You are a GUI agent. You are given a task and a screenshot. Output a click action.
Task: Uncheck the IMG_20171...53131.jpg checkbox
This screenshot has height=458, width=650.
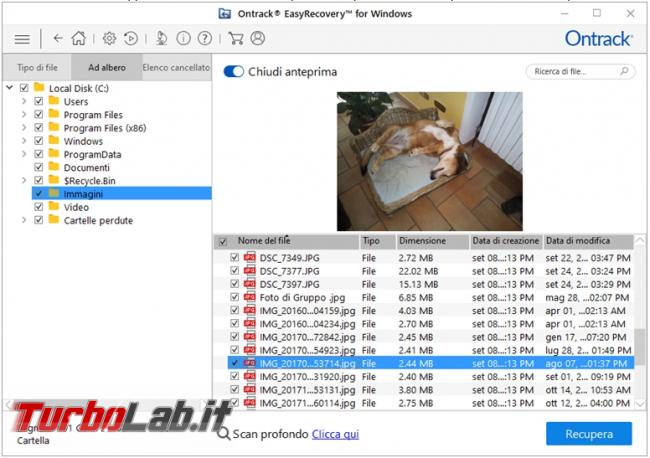click(x=235, y=389)
